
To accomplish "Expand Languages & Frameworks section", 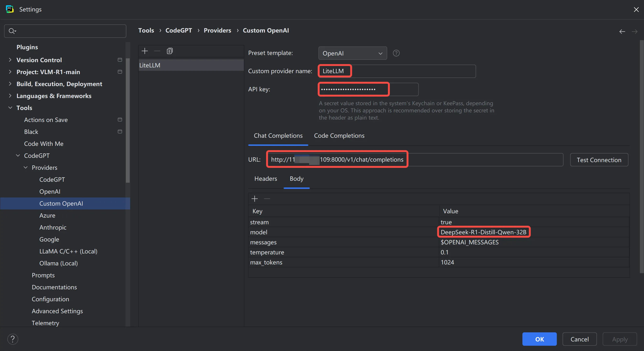I will click(x=10, y=96).
